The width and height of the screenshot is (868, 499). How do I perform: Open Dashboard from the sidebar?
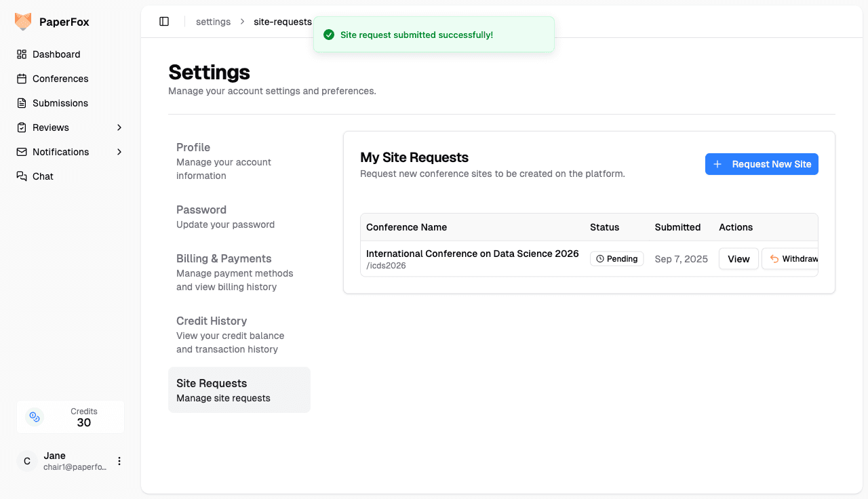click(56, 54)
